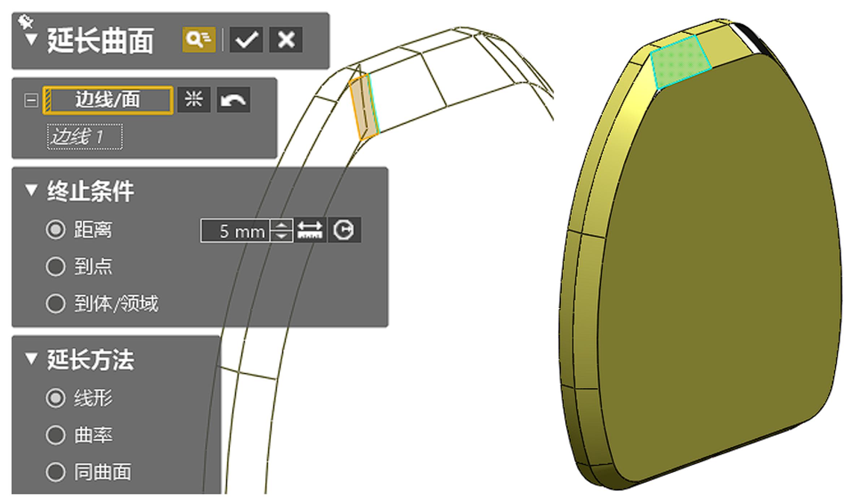Collapse the 边线/面 selection list minus box
This screenshot has width=853, height=504.
(x=31, y=100)
